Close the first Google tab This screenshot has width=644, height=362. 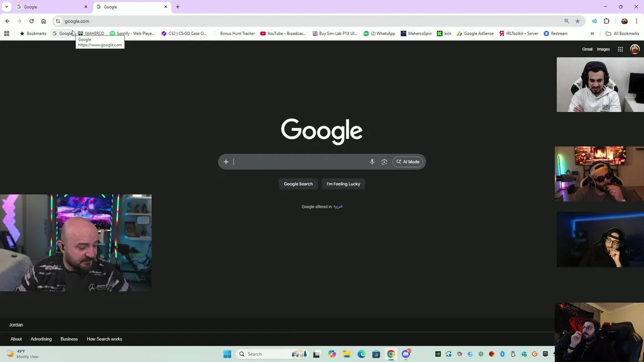[x=86, y=7]
